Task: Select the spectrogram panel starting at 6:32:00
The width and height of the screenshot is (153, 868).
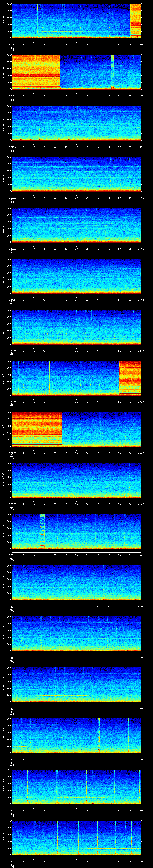Action: coord(76,174)
